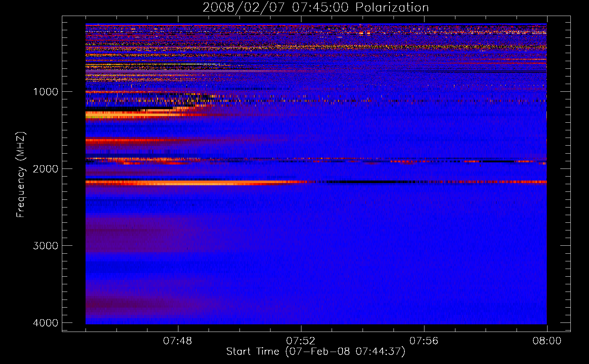
Task: Click the 3000 frequency tick label
Action: pyautogui.click(x=46, y=246)
